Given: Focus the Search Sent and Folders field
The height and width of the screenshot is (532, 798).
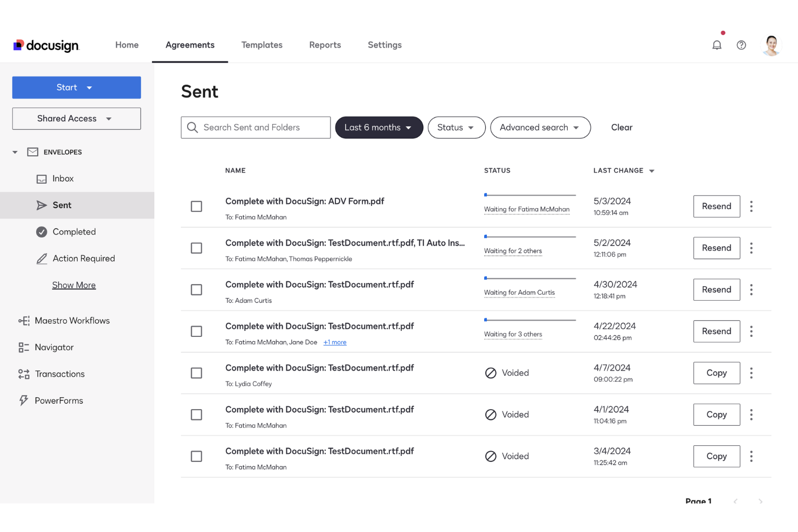Looking at the screenshot, I should pyautogui.click(x=256, y=128).
